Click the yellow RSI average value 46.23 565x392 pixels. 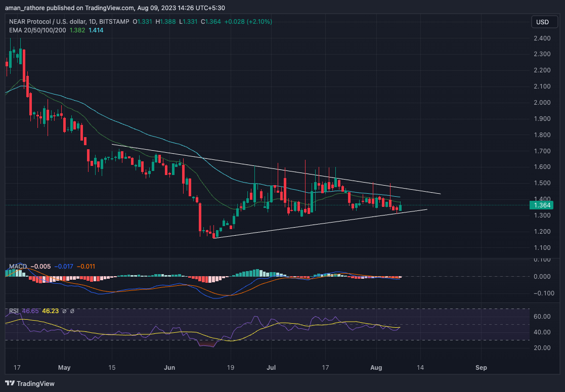click(51, 311)
